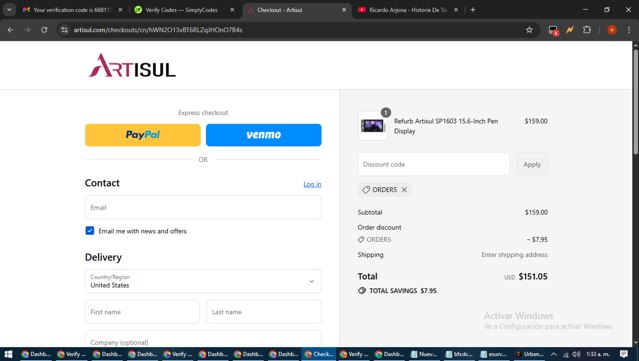Open a new browser tab
The width and height of the screenshot is (639, 361).
[x=473, y=9]
